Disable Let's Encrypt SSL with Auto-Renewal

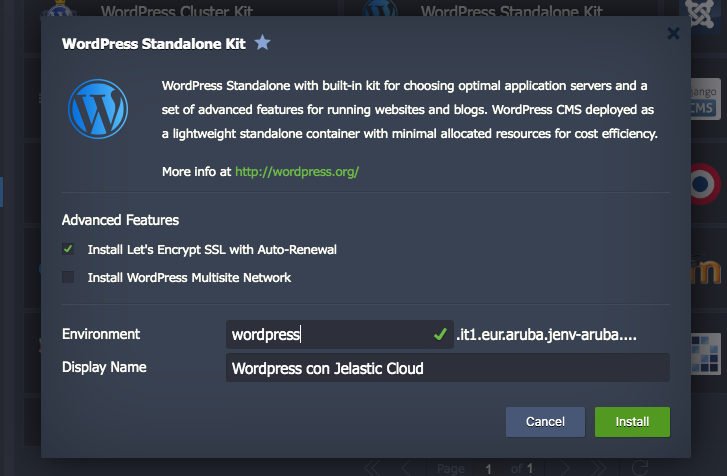[x=68, y=249]
